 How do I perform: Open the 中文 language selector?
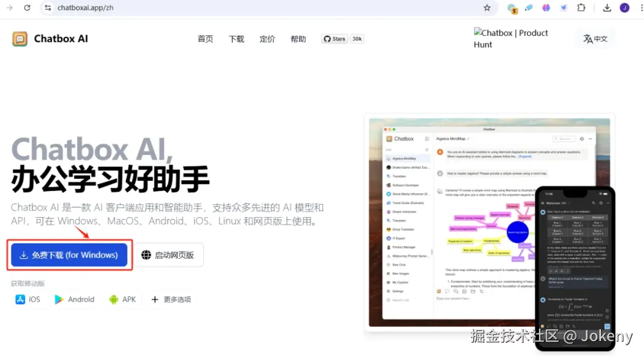coord(595,39)
